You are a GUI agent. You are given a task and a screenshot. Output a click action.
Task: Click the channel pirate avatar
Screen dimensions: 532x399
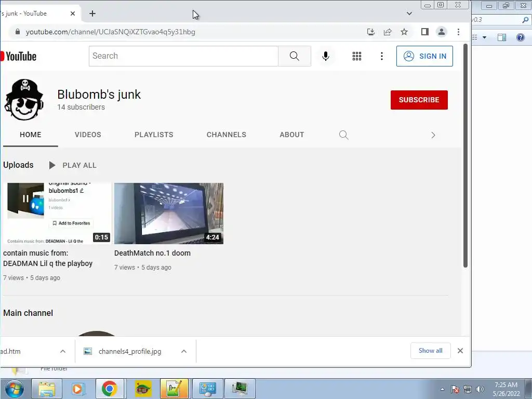point(24,100)
